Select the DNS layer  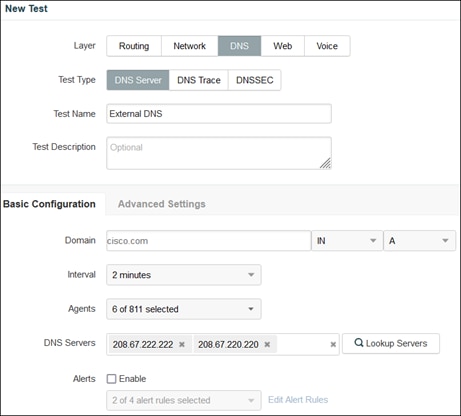(239, 46)
